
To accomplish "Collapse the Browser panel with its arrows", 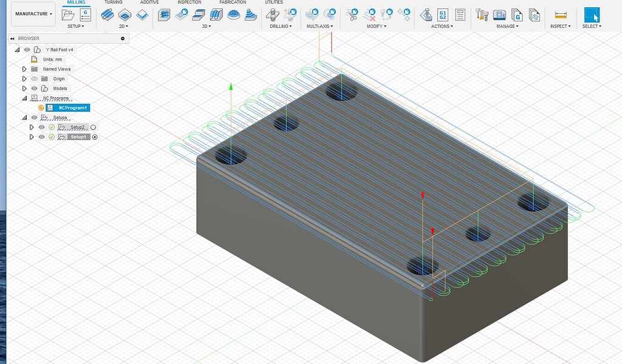I will click(x=12, y=38).
